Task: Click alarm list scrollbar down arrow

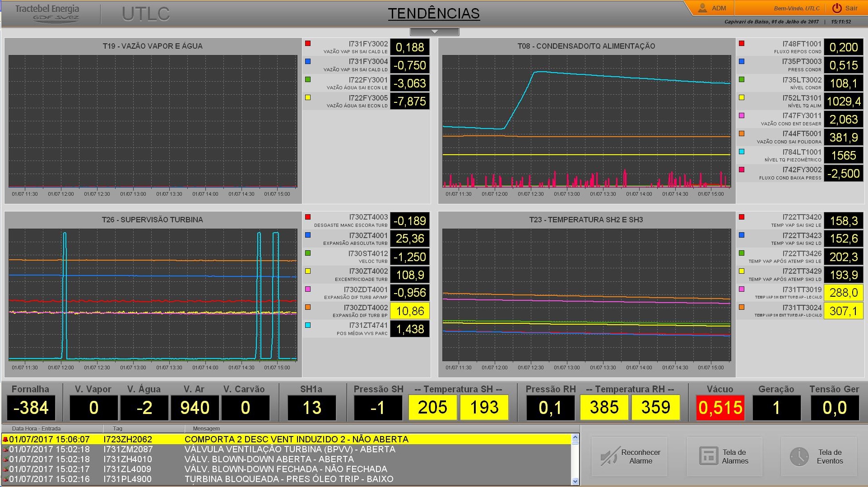Action: (x=575, y=481)
